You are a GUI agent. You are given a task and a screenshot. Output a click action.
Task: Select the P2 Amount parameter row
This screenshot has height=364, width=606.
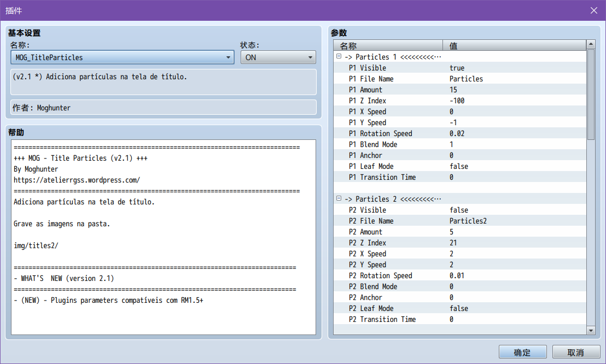click(460, 232)
